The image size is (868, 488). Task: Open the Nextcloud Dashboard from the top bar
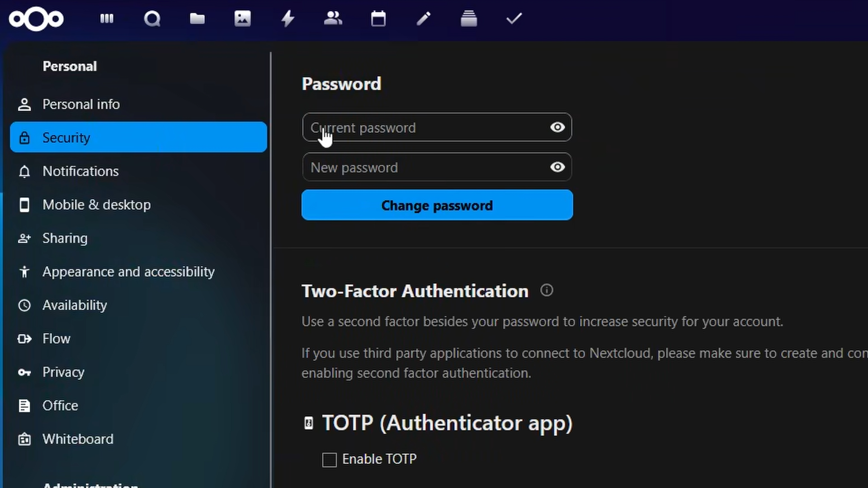[106, 19]
